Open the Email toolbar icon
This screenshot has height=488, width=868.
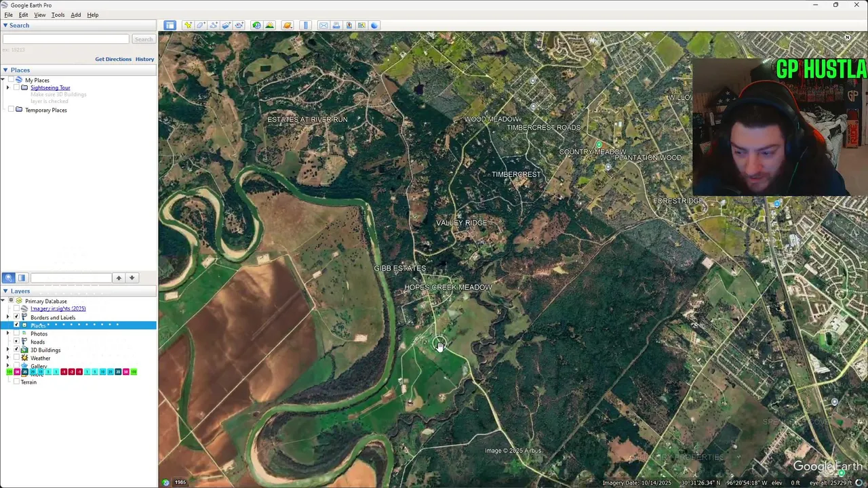point(323,25)
